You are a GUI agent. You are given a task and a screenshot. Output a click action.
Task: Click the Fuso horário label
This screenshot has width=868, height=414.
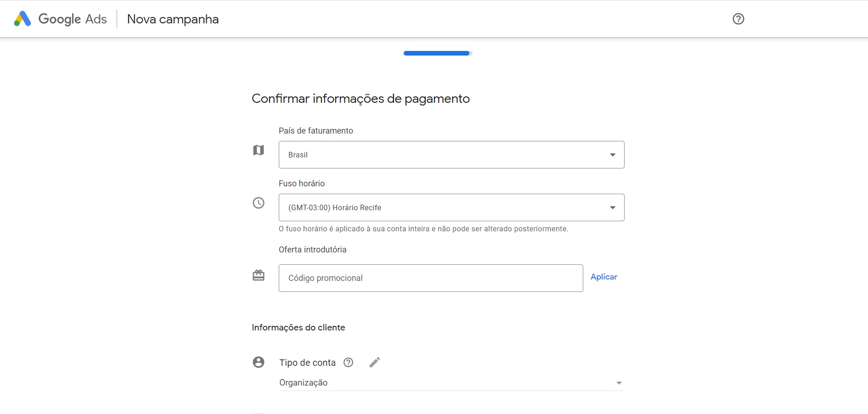click(302, 184)
